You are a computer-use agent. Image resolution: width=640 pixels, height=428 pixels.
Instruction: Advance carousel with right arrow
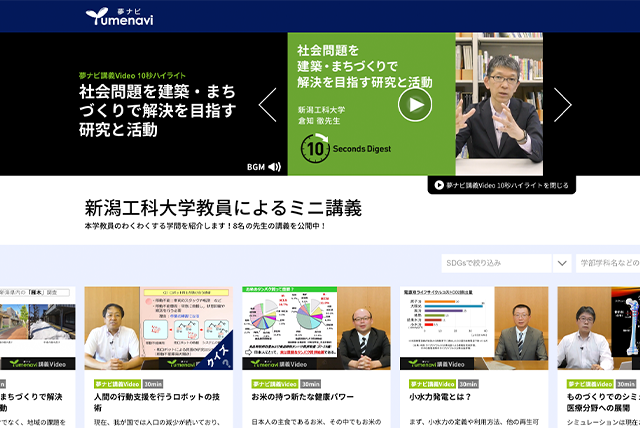(x=562, y=105)
